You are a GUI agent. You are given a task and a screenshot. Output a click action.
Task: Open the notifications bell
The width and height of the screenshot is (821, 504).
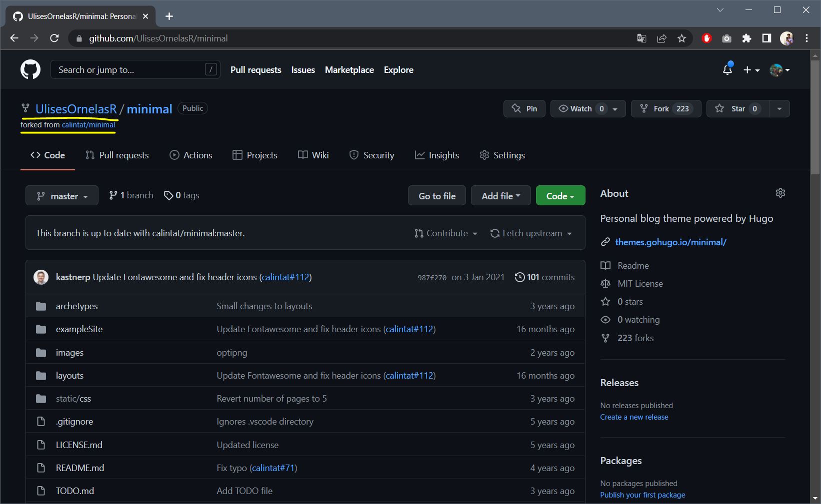coord(727,69)
